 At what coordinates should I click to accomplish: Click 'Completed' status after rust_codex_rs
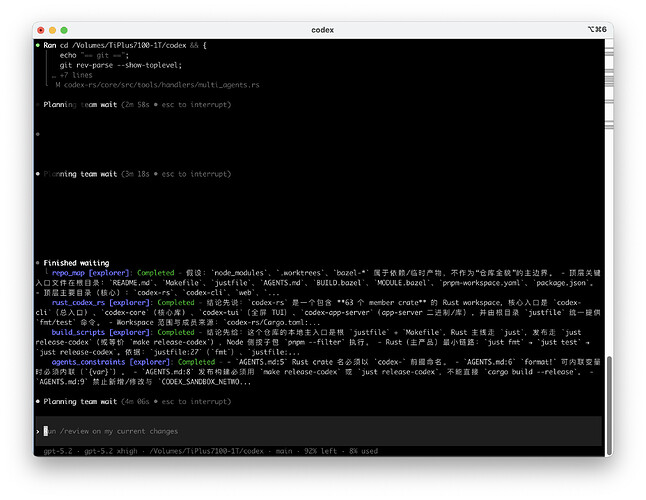176,302
